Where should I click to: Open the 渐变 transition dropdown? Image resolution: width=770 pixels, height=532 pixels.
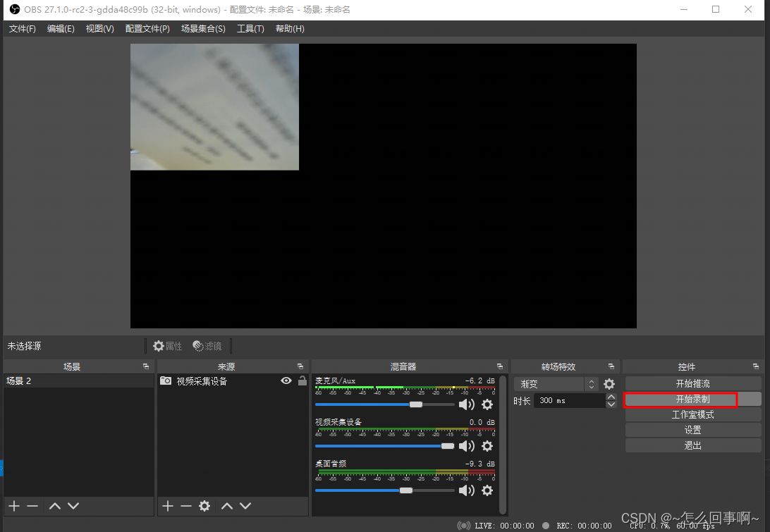556,384
